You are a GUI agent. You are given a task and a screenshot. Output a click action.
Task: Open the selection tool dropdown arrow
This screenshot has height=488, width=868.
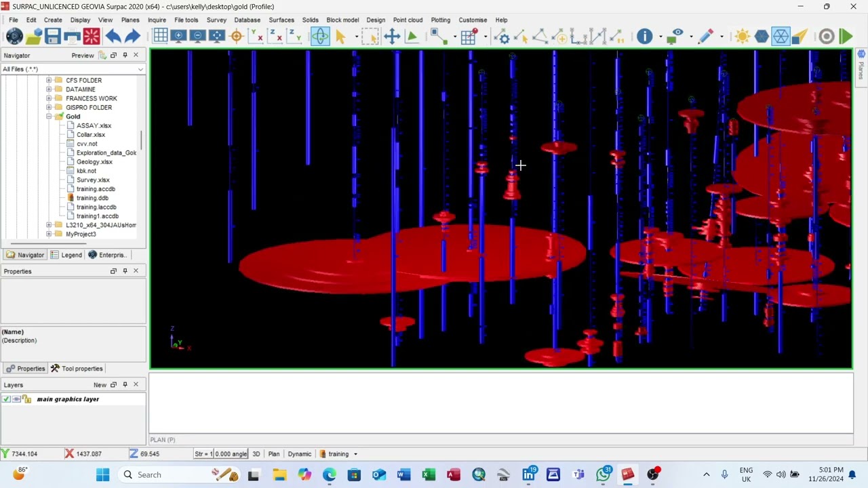coord(355,37)
